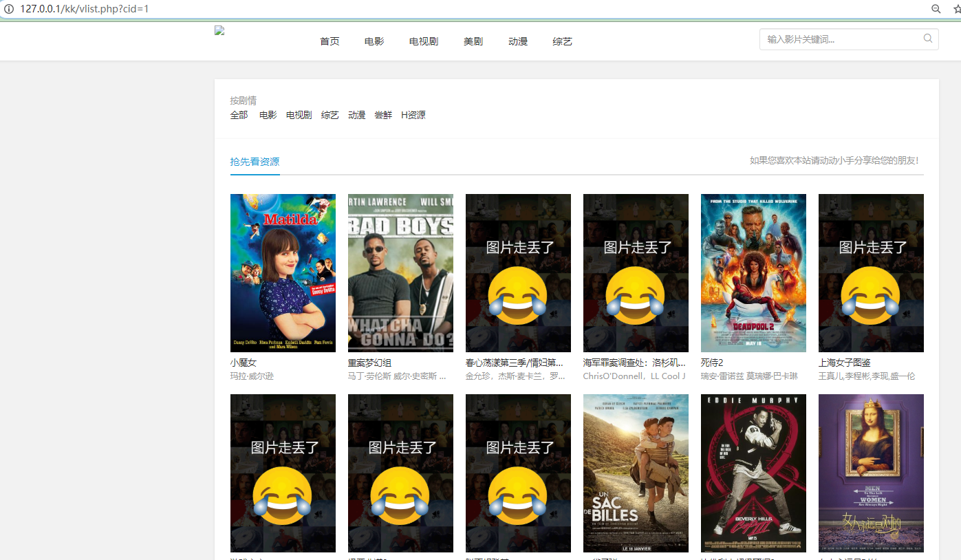Open the H资源 filter link
The width and height of the screenshot is (961, 560).
413,115
